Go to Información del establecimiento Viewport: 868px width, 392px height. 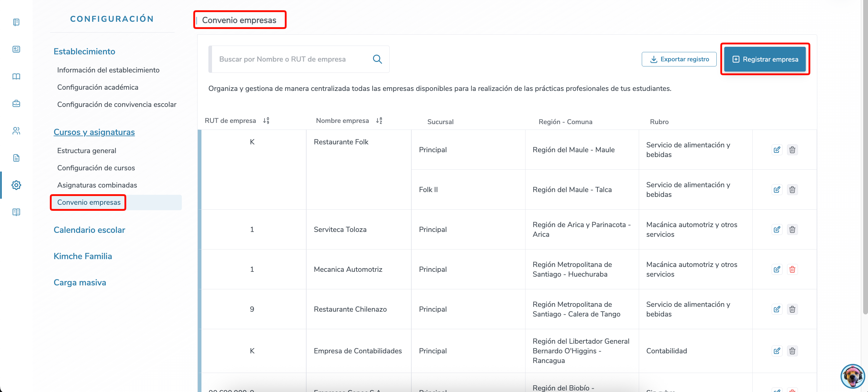108,70
